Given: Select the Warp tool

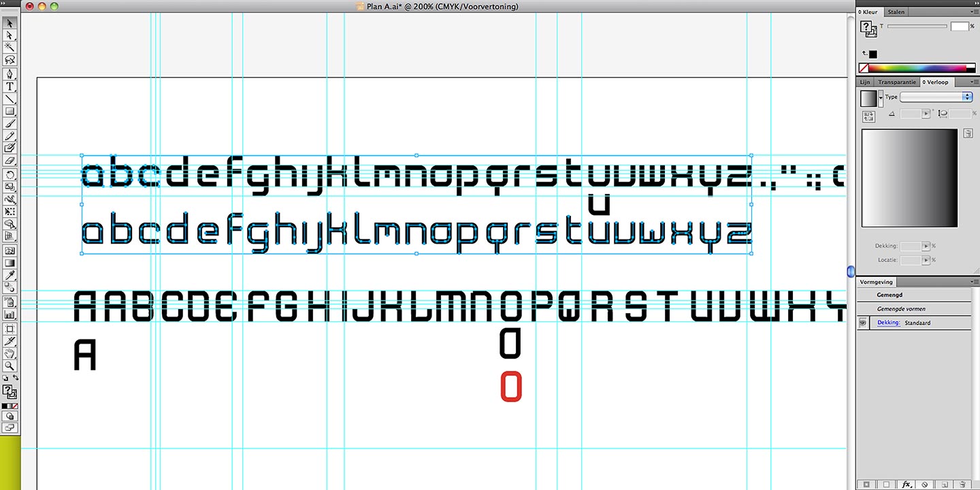Looking at the screenshot, I should [x=10, y=198].
